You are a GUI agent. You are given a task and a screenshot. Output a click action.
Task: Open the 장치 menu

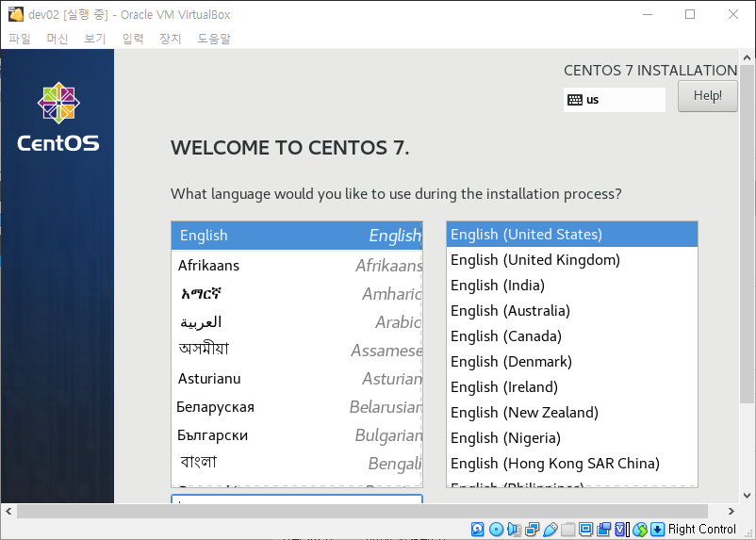(x=171, y=39)
